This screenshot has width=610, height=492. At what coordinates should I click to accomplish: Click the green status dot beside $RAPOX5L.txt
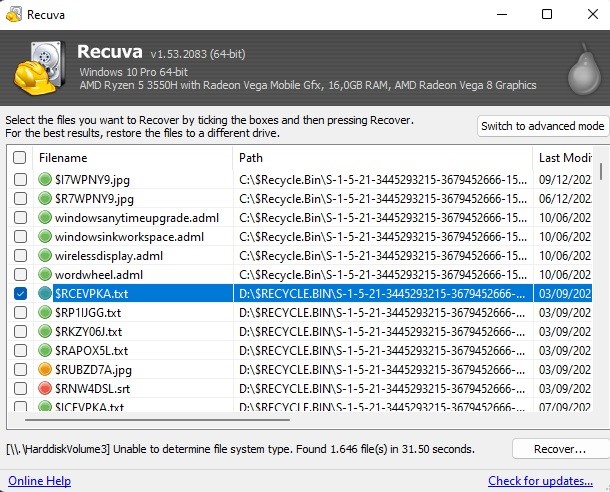pos(45,350)
